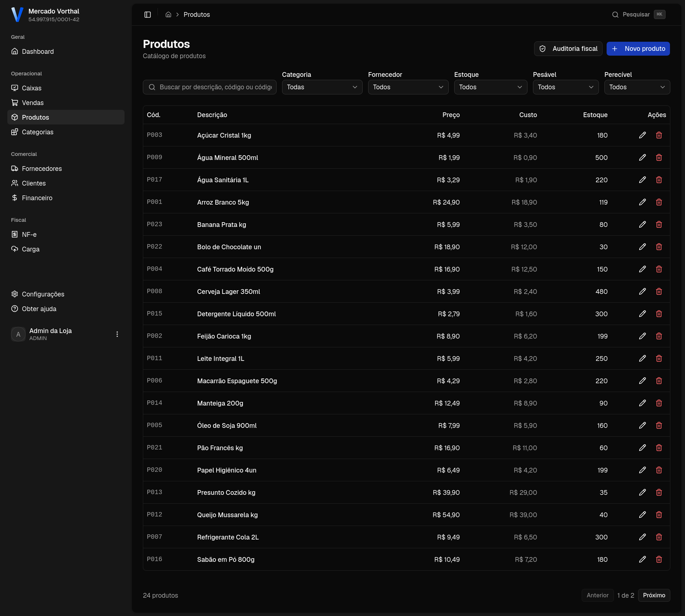
Task: Delete Feijão Carioca 1kg trash icon
Action: 659,336
